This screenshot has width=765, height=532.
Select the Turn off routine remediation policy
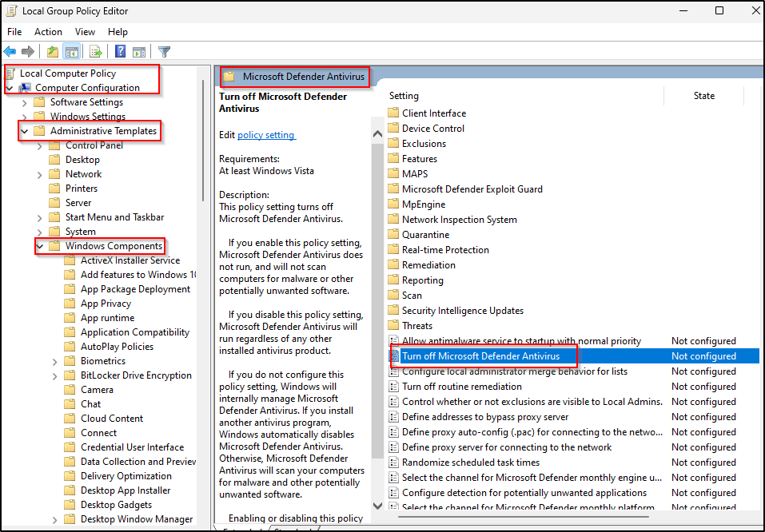coord(461,387)
